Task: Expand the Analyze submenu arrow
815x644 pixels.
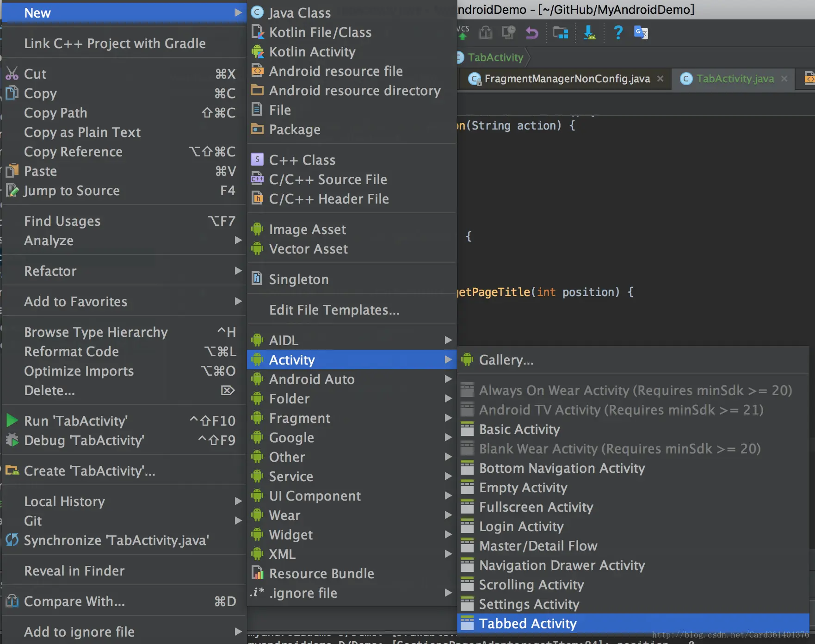Action: pos(238,240)
